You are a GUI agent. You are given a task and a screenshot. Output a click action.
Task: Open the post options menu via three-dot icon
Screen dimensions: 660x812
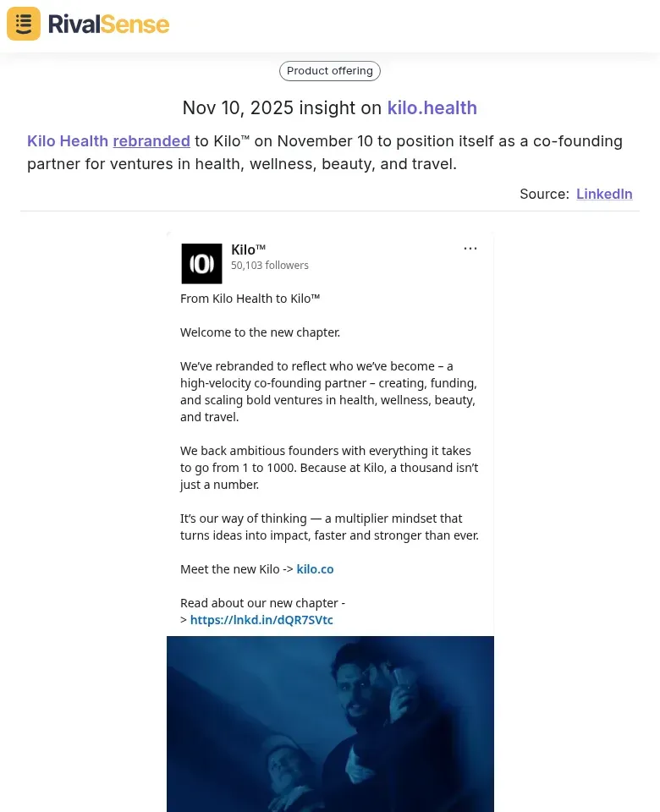pos(470,248)
